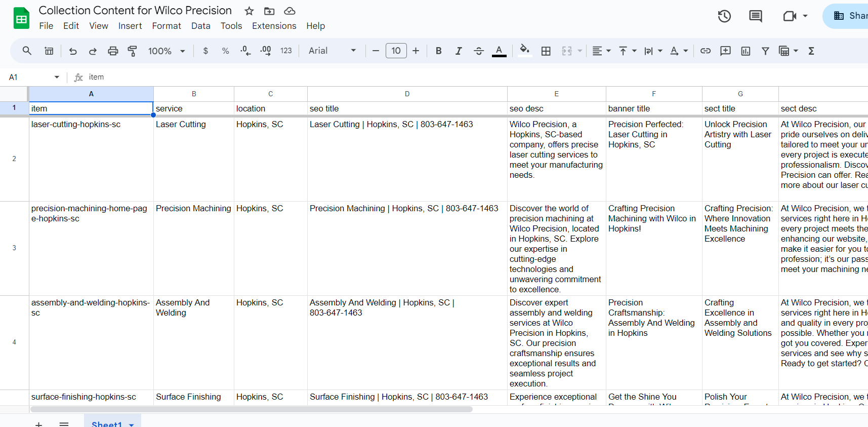Rename document title Collection Content for Wilco Precision
Image resolution: width=868 pixels, height=427 pixels.
coord(135,10)
